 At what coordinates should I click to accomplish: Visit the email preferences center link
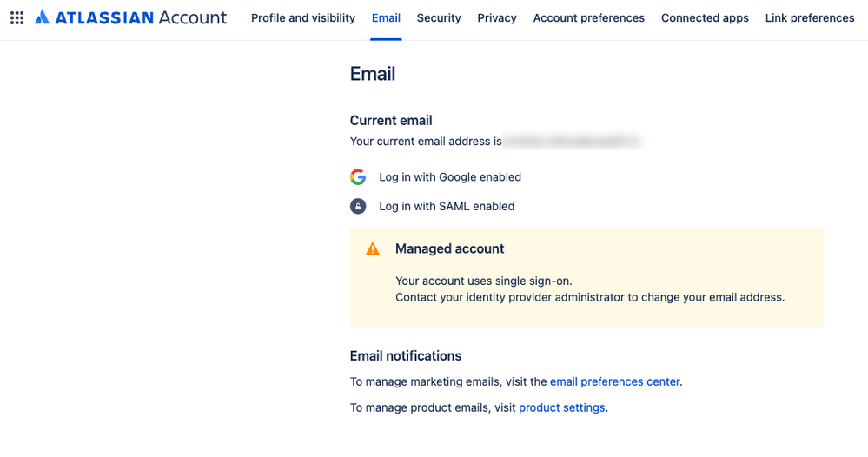point(614,381)
